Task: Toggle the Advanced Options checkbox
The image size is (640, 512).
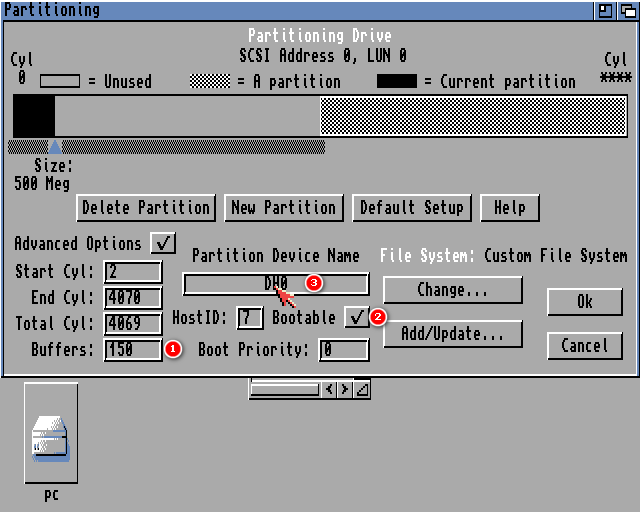Action: pyautogui.click(x=163, y=243)
